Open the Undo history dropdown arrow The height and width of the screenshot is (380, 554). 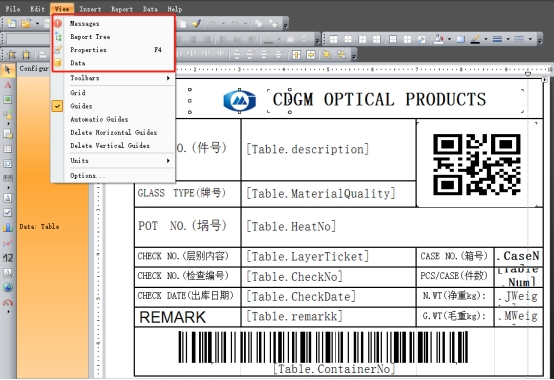tap(223, 24)
